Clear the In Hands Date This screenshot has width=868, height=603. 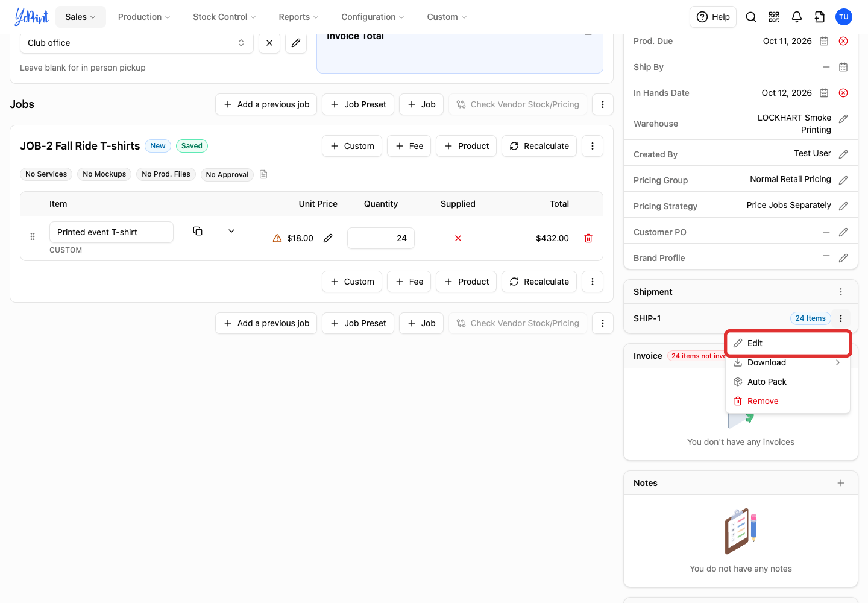[x=843, y=93]
